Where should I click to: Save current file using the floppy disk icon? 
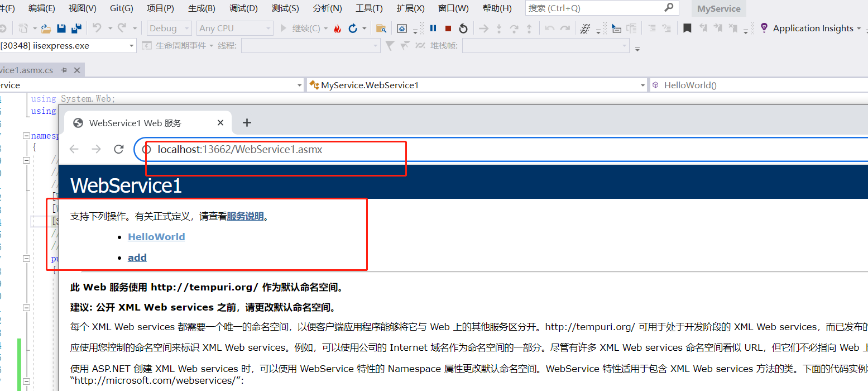click(61, 28)
